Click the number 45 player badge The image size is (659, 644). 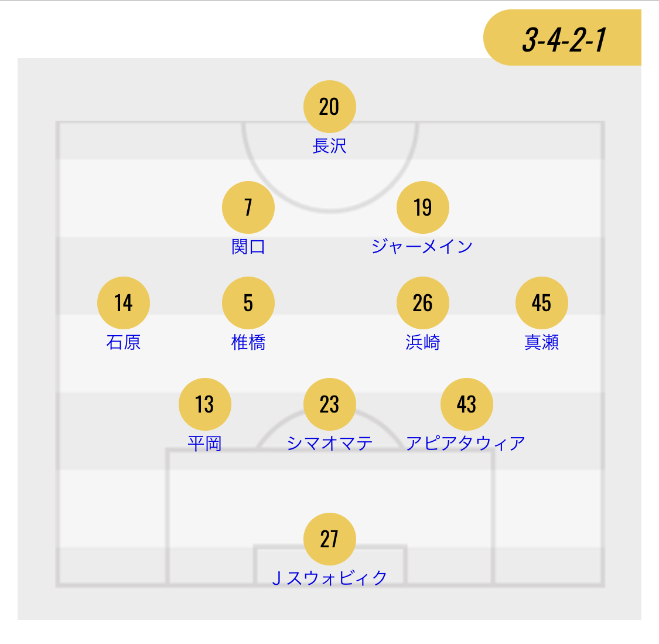point(541,303)
